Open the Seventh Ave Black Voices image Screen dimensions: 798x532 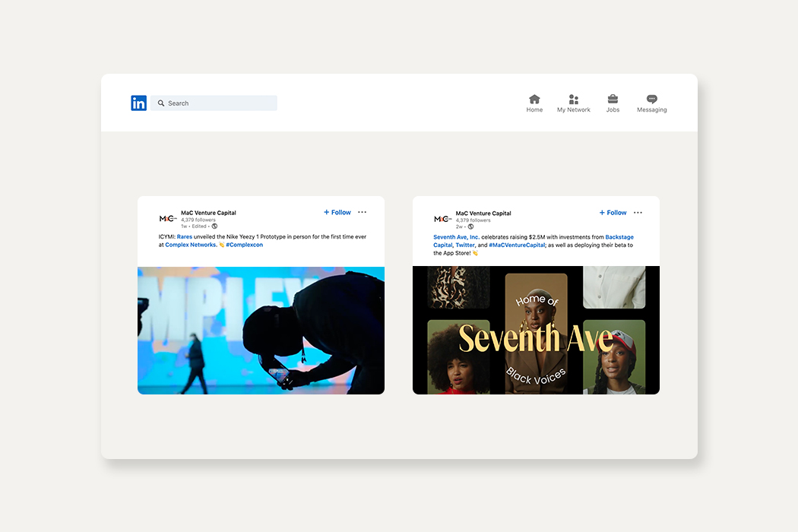536,331
